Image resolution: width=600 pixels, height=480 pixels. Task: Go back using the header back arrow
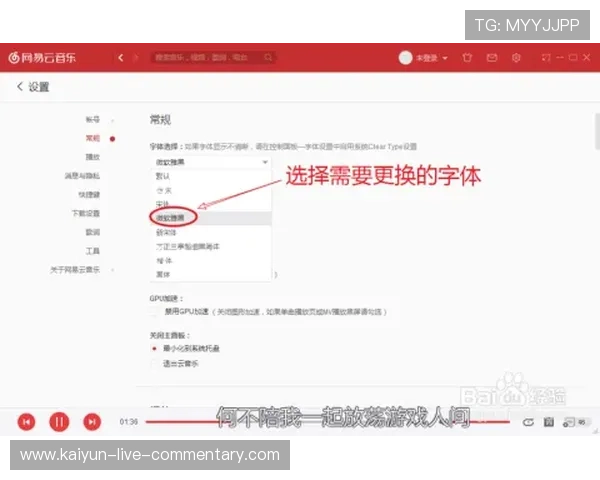(121, 58)
